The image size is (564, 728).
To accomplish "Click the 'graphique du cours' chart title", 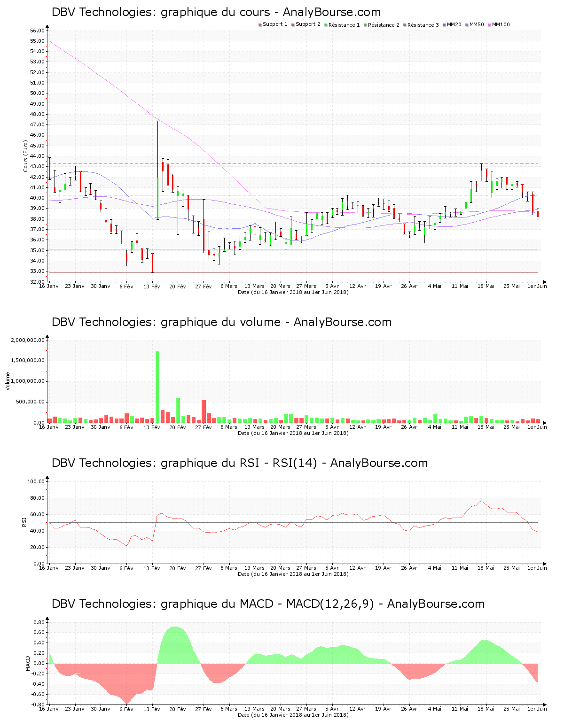I will tap(216, 12).
